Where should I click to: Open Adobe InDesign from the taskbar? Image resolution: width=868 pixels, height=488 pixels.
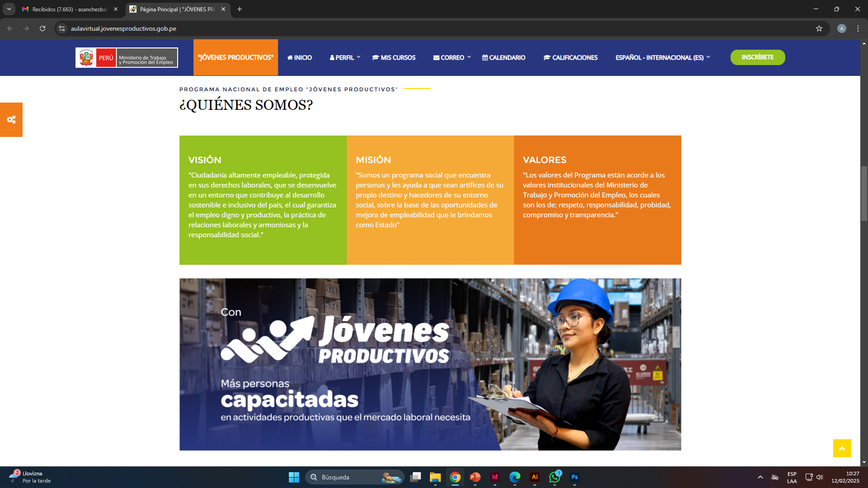click(495, 477)
